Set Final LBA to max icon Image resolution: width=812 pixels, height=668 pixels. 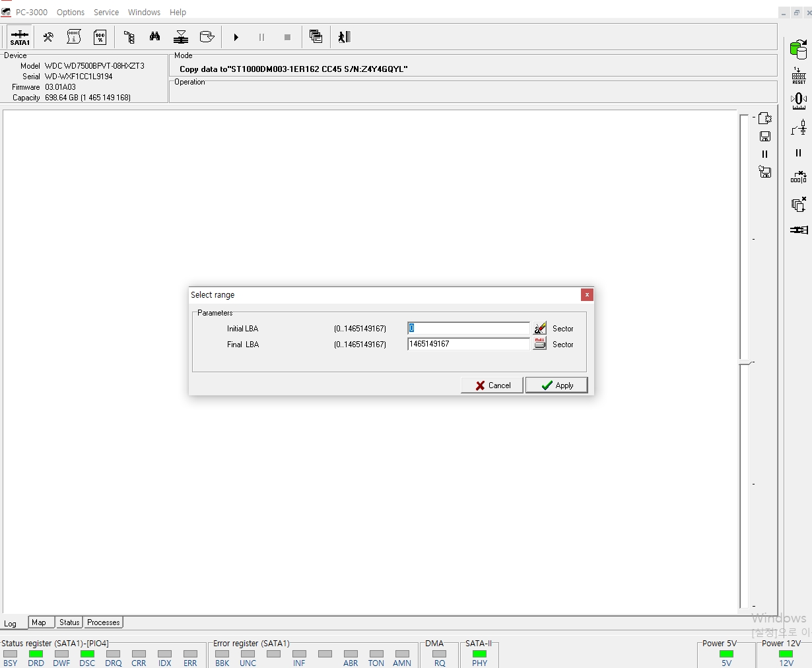(x=540, y=344)
